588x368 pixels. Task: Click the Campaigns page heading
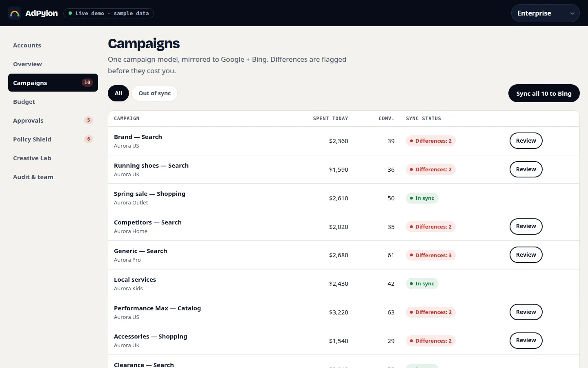pos(144,43)
